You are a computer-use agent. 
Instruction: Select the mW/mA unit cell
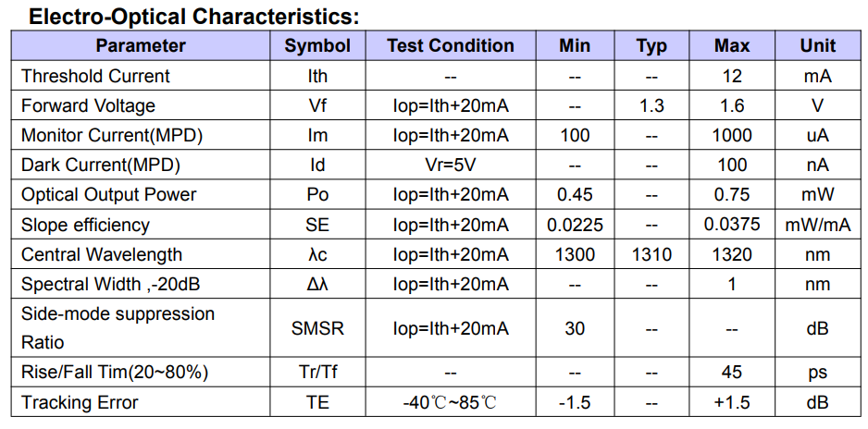817,225
